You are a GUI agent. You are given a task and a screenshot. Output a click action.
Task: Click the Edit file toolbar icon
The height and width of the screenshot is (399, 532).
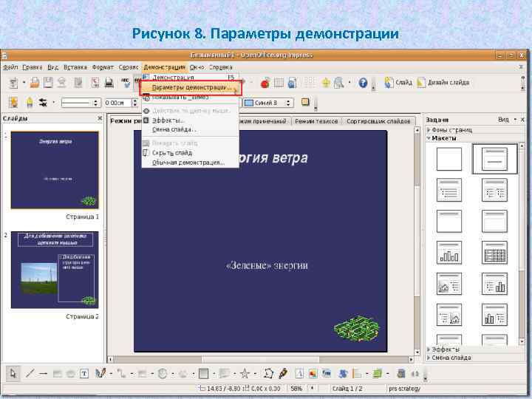pyautogui.click(x=79, y=83)
